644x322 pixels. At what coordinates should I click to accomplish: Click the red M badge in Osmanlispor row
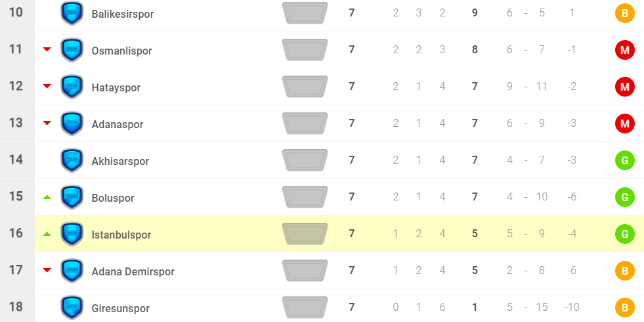[624, 50]
